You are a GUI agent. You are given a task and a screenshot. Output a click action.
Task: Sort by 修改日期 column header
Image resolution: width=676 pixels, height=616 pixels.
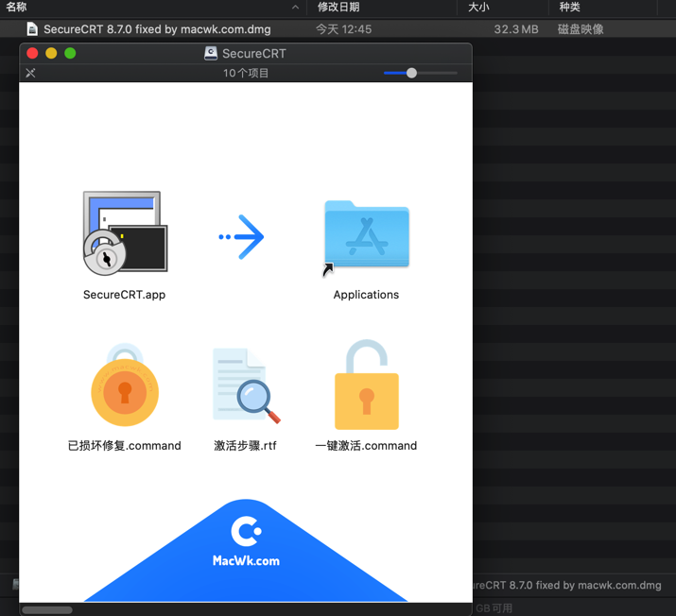point(338,7)
